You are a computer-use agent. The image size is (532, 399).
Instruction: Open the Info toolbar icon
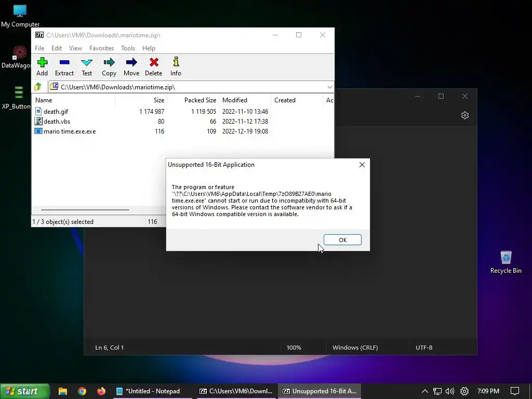click(x=176, y=66)
